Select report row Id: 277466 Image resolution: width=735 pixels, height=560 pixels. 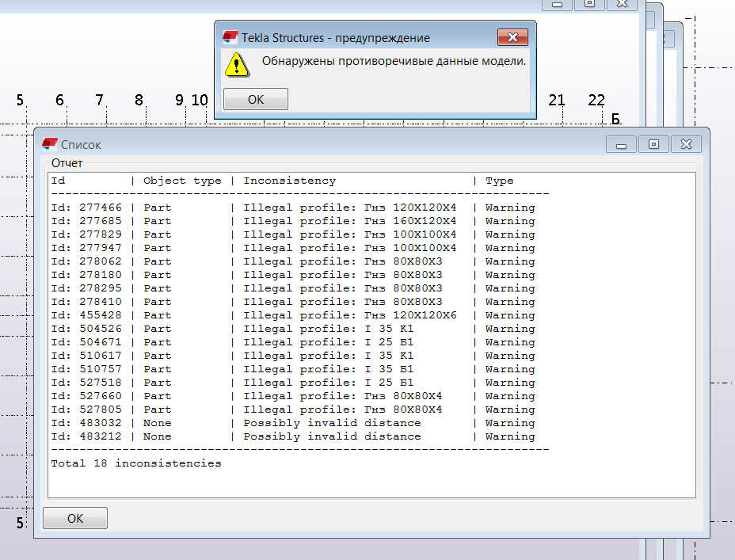tap(293, 208)
